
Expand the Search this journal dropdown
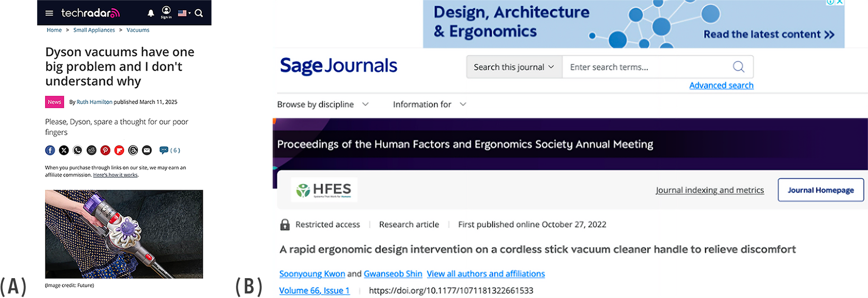coord(514,67)
